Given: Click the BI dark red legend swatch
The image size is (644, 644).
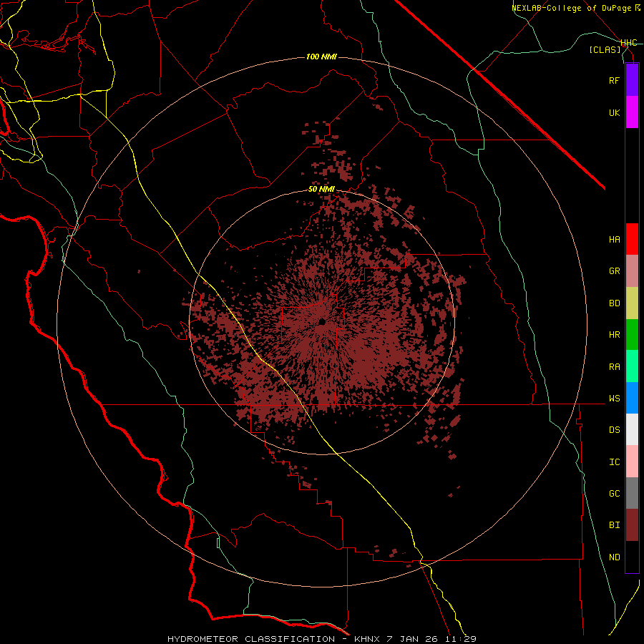Looking at the screenshot, I should [632, 525].
